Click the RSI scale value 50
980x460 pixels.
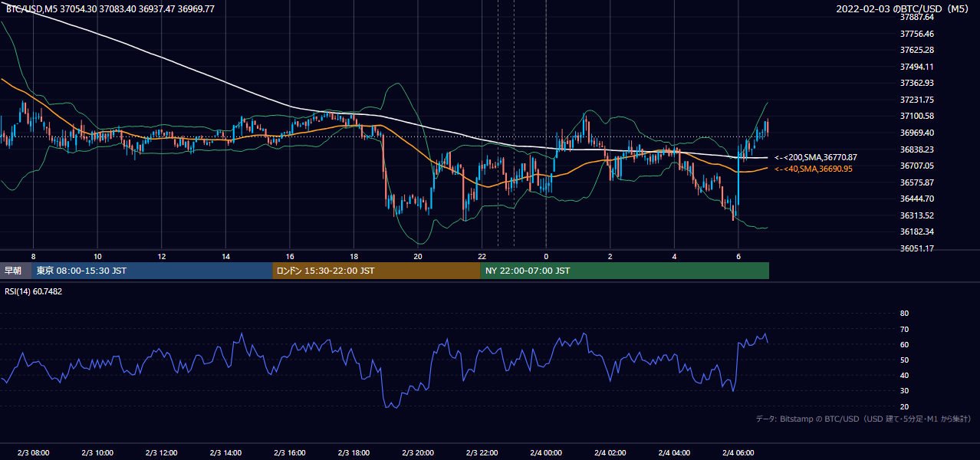coord(904,360)
